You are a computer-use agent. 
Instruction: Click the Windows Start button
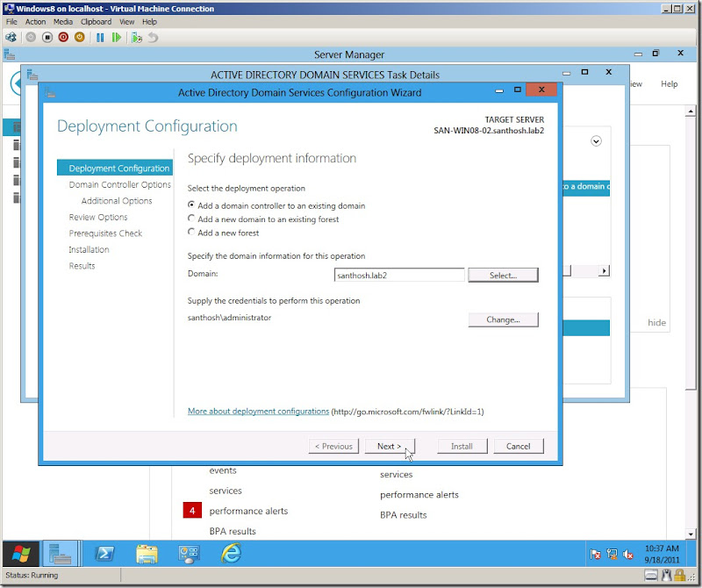[x=20, y=554]
